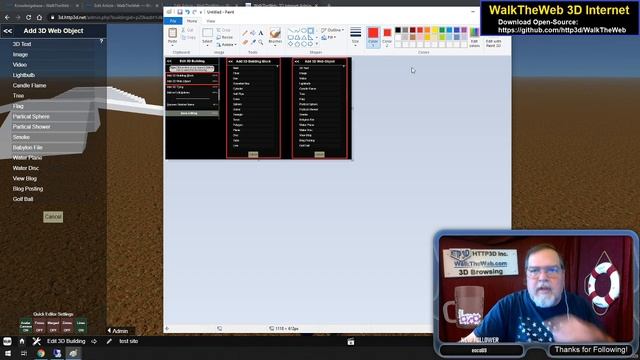The width and height of the screenshot is (640, 360).
Task: Open the Windows Start menu
Action: click(7, 353)
